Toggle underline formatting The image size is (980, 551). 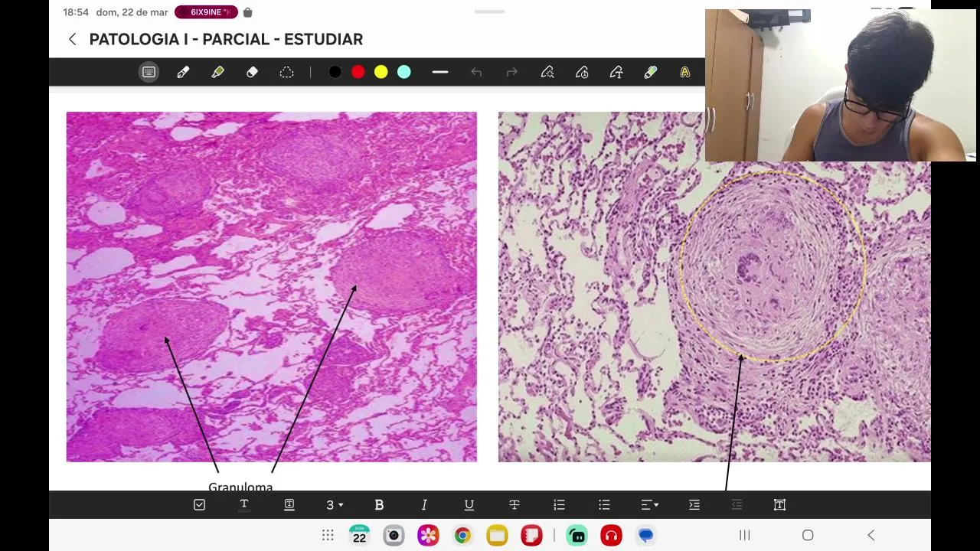[469, 504]
